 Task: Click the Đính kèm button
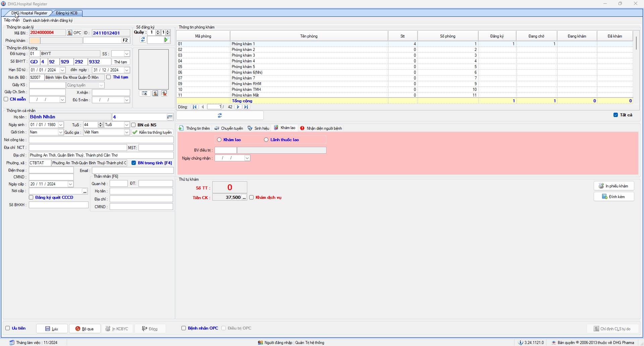614,197
